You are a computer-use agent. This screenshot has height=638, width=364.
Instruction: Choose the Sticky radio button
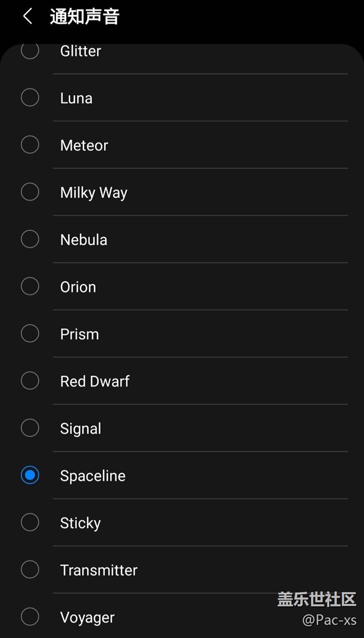30,523
